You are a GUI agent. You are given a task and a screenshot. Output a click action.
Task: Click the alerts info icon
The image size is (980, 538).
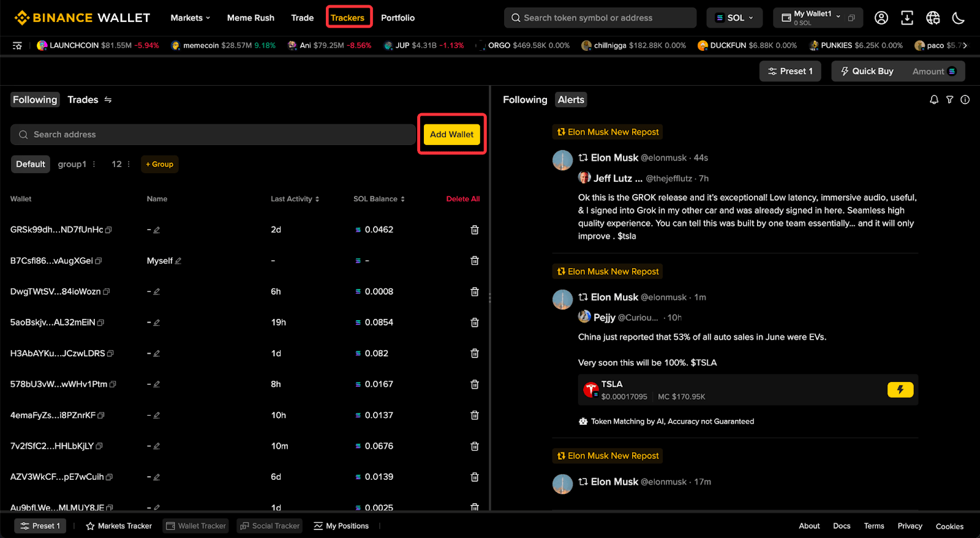(965, 100)
